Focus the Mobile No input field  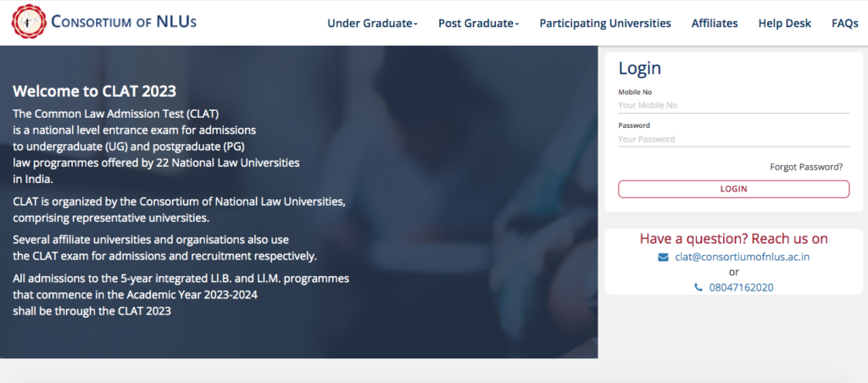(733, 106)
